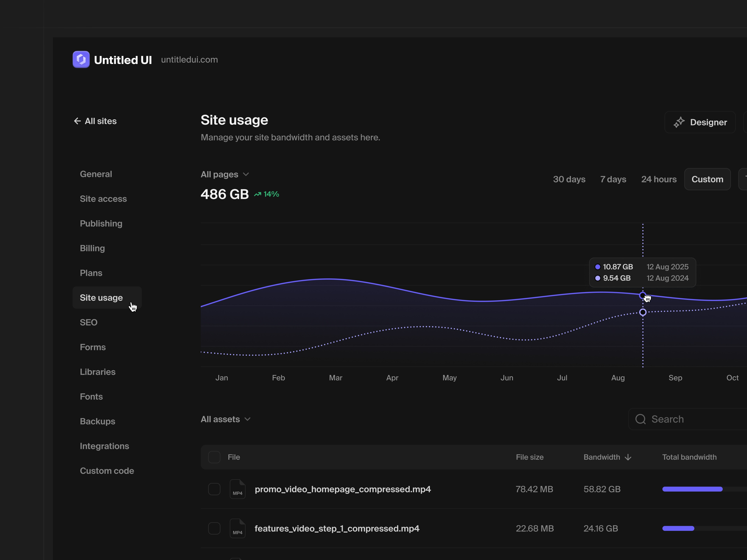Click the magnifying glass search icon
This screenshot has height=560, width=747.
(640, 419)
